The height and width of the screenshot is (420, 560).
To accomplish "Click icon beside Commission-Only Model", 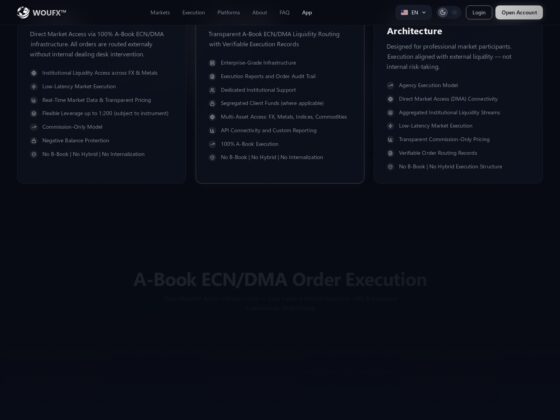I will coord(34,127).
